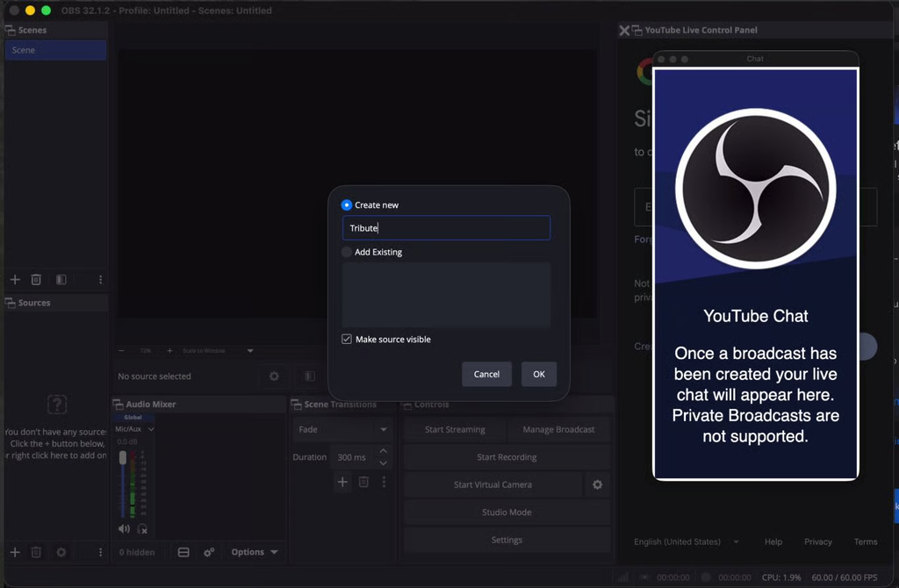Zoom out preview with minus icon
This screenshot has height=588, width=899.
click(x=121, y=351)
